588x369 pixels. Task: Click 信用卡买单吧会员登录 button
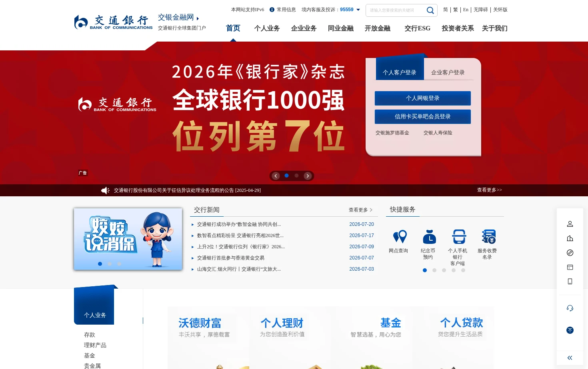(x=423, y=117)
